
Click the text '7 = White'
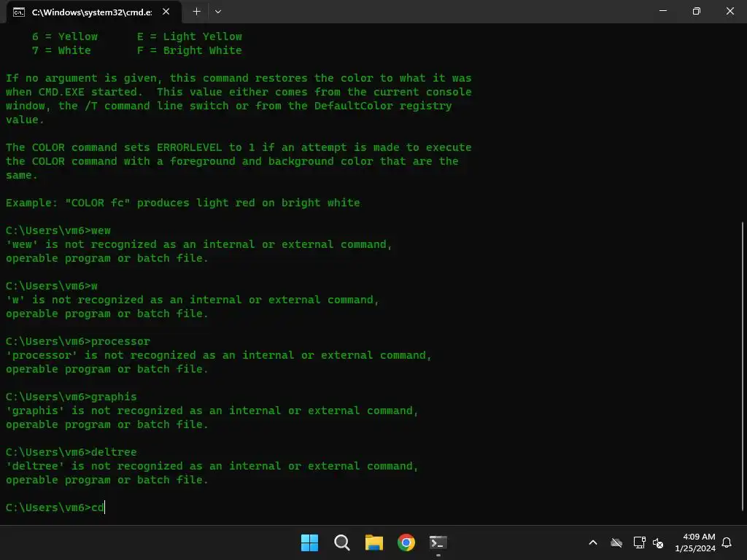point(61,50)
